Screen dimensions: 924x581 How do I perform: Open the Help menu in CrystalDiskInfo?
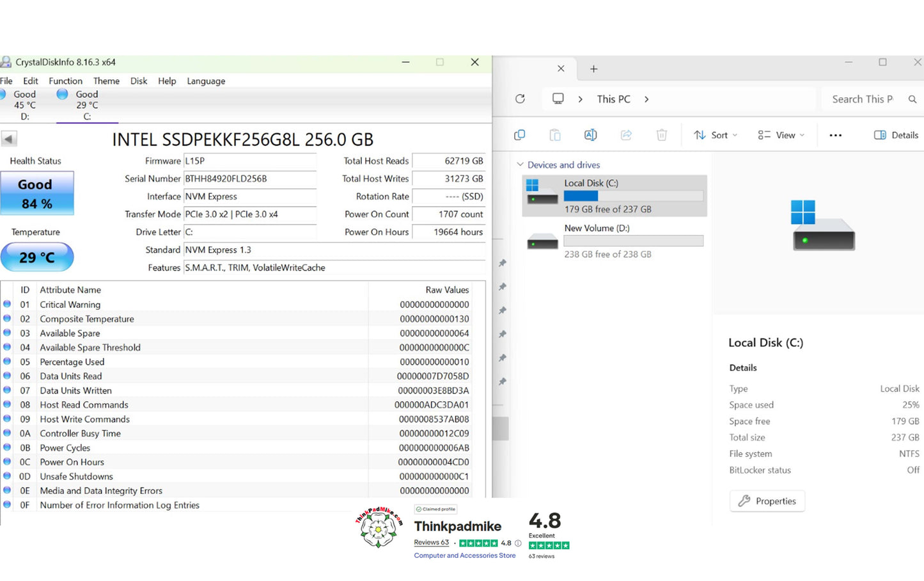[167, 81]
